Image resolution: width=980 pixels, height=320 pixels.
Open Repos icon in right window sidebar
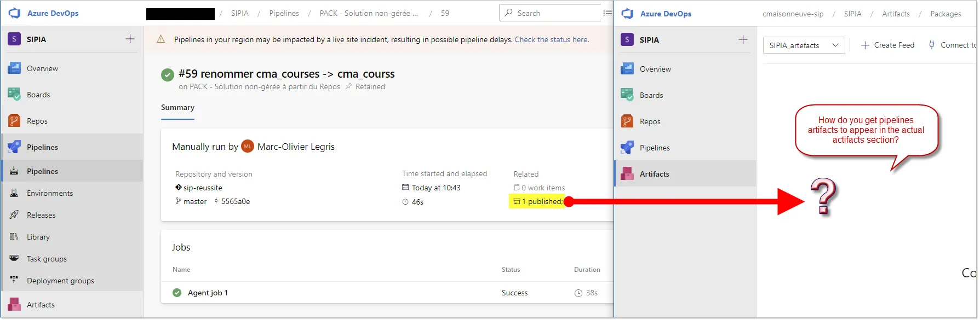point(627,121)
